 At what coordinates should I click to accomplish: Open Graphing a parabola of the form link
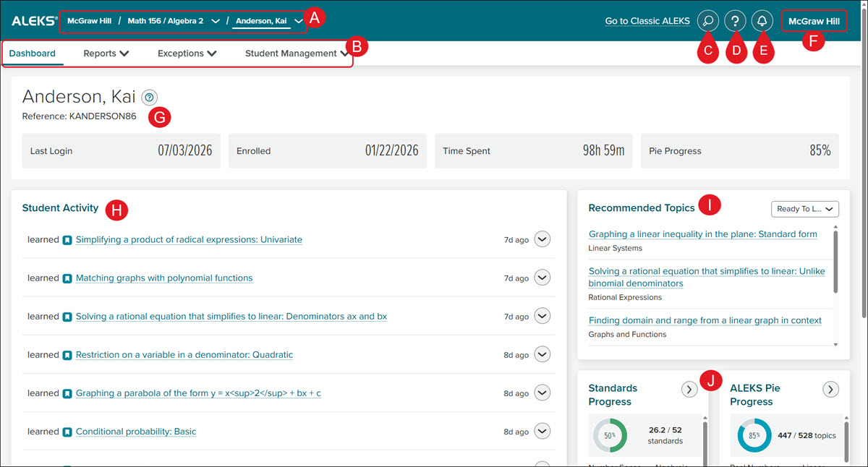coord(198,393)
